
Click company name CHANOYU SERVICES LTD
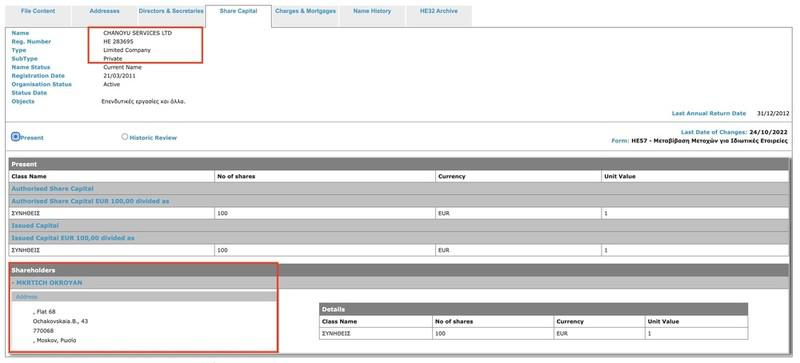click(138, 33)
